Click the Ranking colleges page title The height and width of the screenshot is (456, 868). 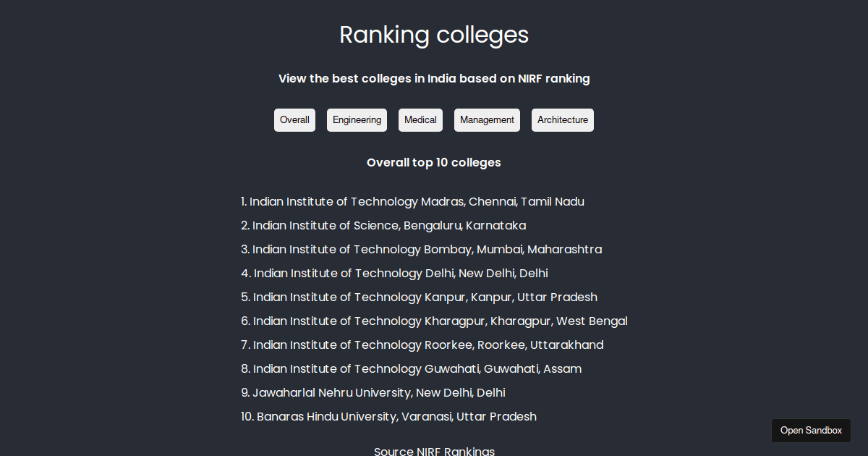point(434,34)
